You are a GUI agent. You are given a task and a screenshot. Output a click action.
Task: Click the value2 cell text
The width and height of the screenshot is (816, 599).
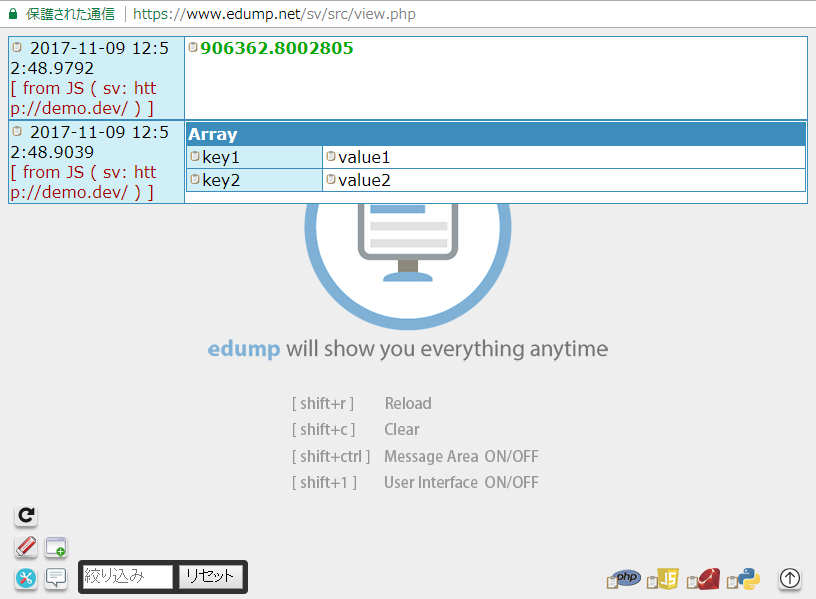[x=364, y=180]
